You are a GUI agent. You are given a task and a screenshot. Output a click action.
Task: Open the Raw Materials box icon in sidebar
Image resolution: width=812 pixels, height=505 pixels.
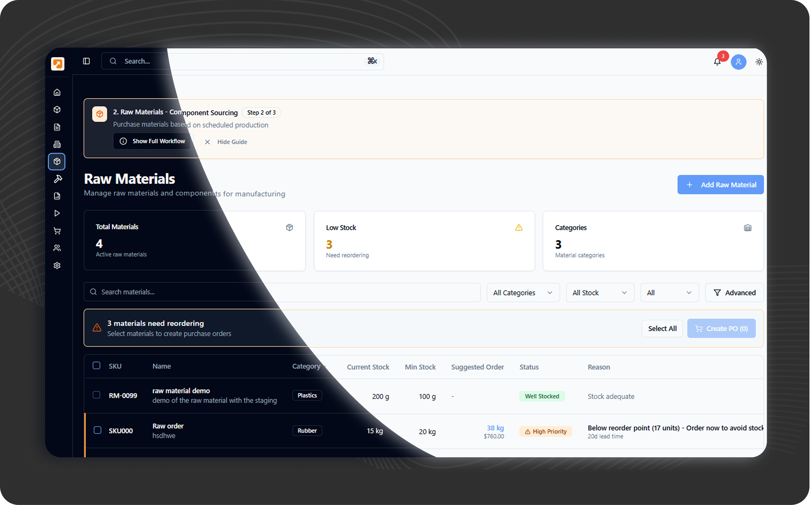coord(57,161)
